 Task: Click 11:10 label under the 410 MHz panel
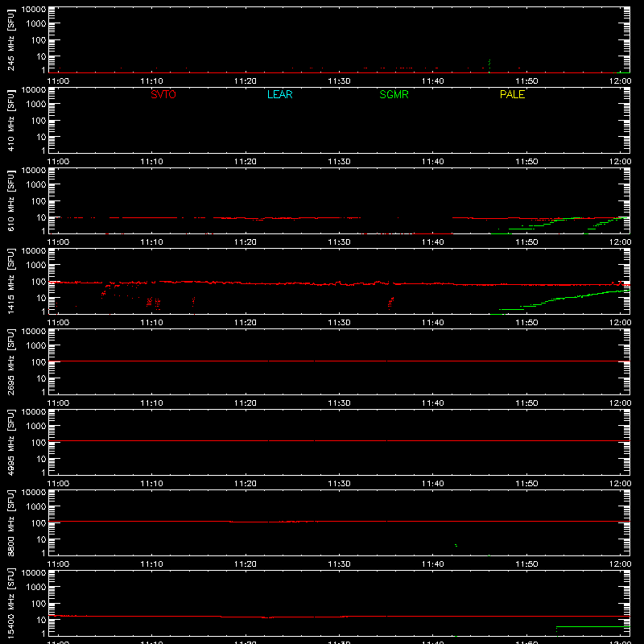click(151, 162)
